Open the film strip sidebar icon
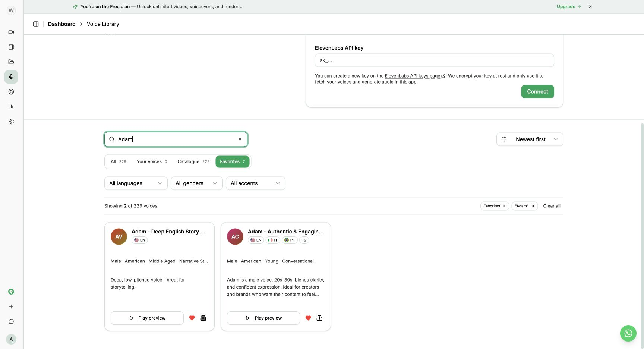Screen dimensions: 644x349 (11, 47)
